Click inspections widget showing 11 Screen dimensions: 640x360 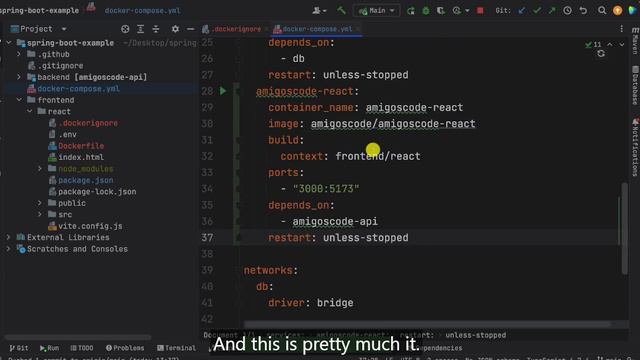click(593, 44)
